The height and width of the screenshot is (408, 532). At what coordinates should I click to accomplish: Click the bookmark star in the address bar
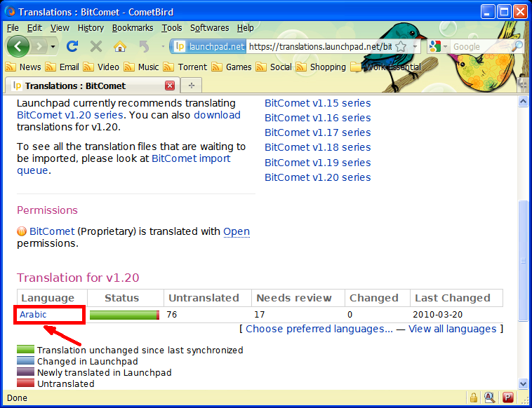[x=401, y=46]
